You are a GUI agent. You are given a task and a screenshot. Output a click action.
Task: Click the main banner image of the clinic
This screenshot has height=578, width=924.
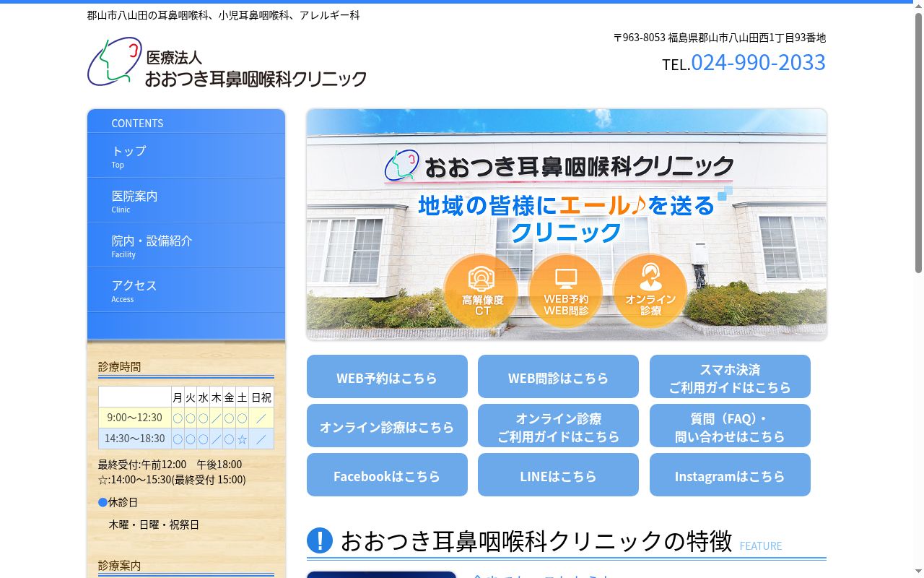tap(567, 225)
